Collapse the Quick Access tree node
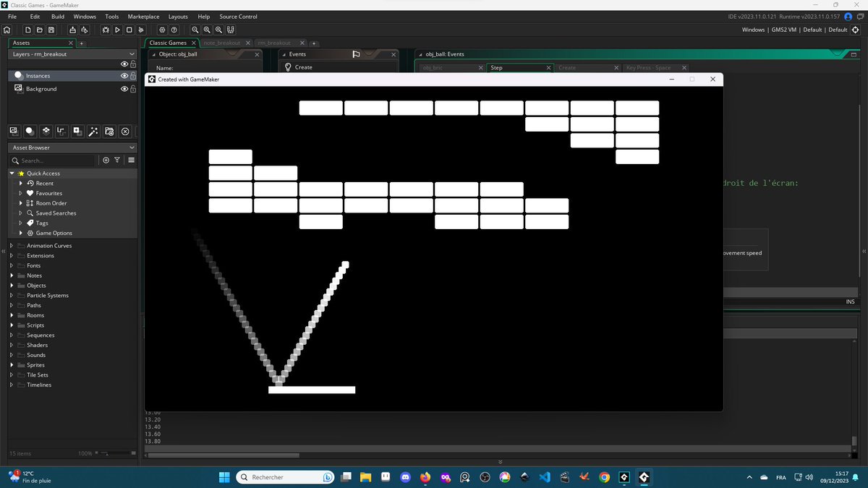The width and height of the screenshot is (868, 488). pyautogui.click(x=12, y=174)
